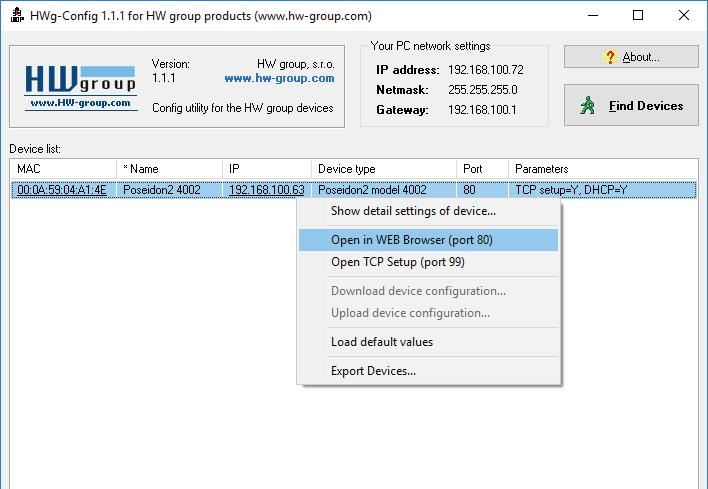Viewport: 708px width, 489px height.
Task: Click Netmask value 255.255.255.0
Action: [x=483, y=90]
